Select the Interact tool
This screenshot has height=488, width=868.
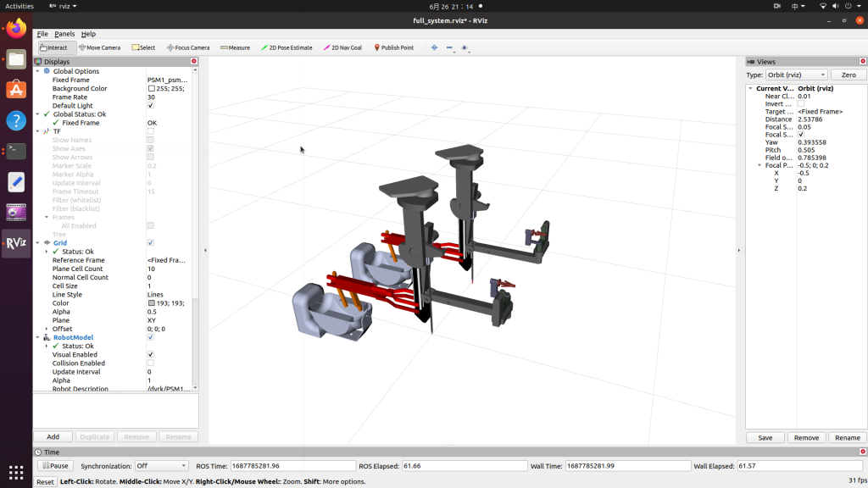pyautogui.click(x=54, y=47)
